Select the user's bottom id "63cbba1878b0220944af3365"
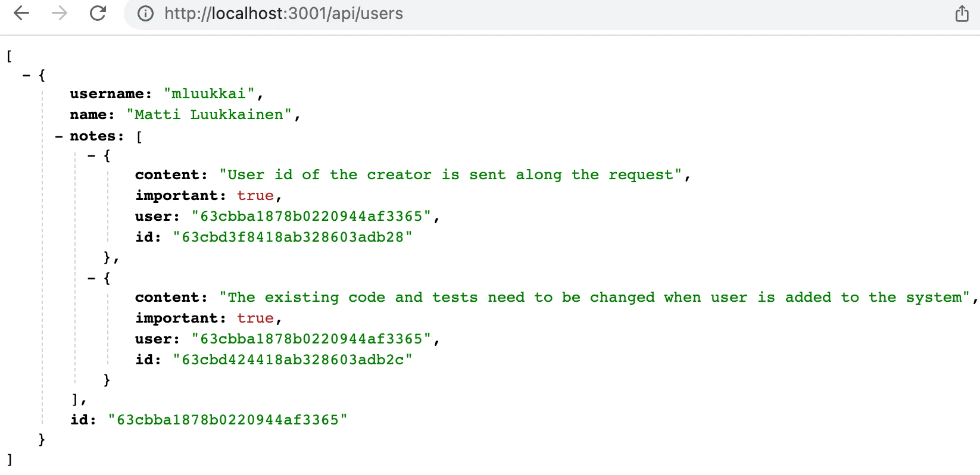This screenshot has width=980, height=475. 227,420
